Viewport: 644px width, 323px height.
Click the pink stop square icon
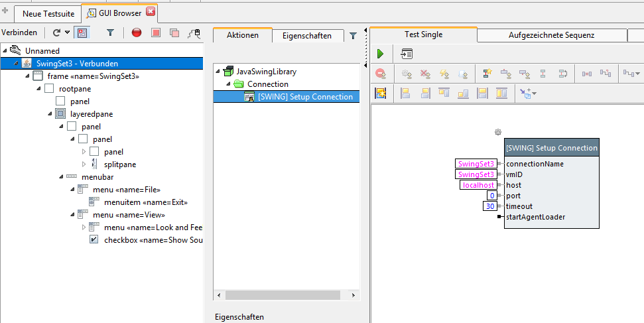(156, 32)
